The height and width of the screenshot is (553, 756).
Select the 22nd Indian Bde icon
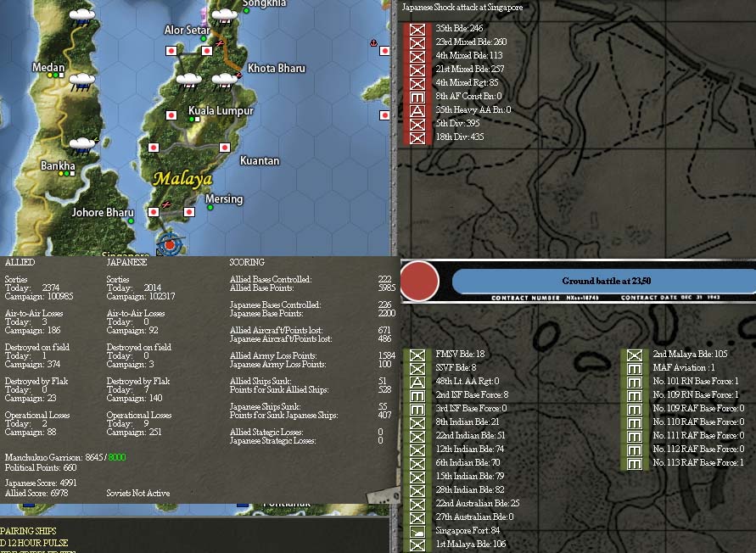pyautogui.click(x=417, y=436)
